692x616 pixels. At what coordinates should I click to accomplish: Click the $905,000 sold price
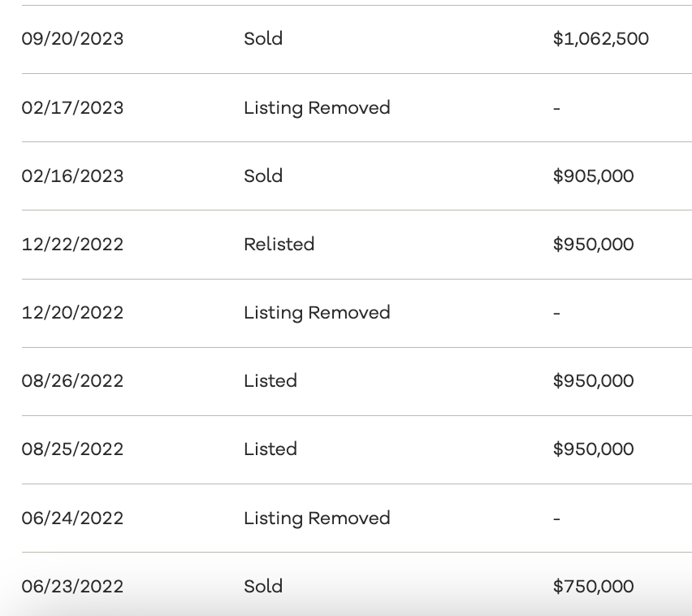(593, 176)
